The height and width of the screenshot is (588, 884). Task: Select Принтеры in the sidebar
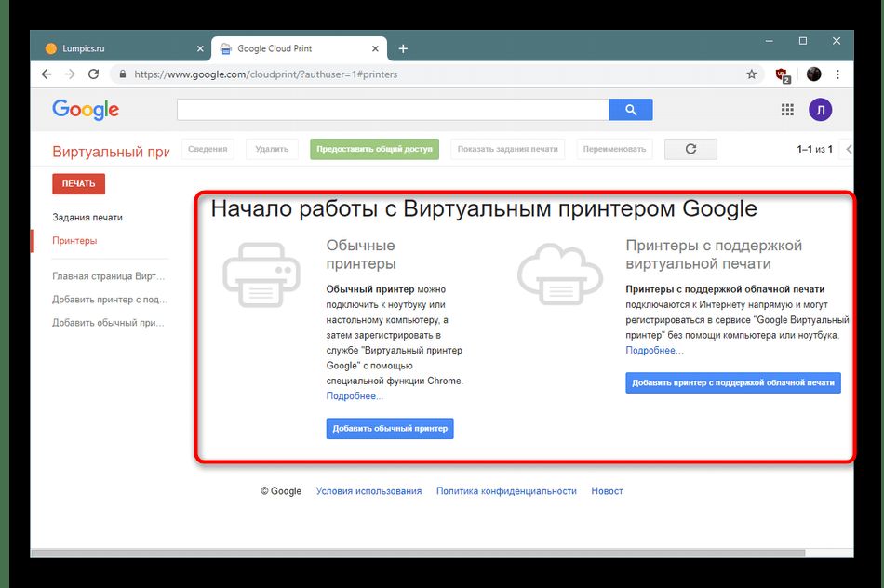pos(74,241)
